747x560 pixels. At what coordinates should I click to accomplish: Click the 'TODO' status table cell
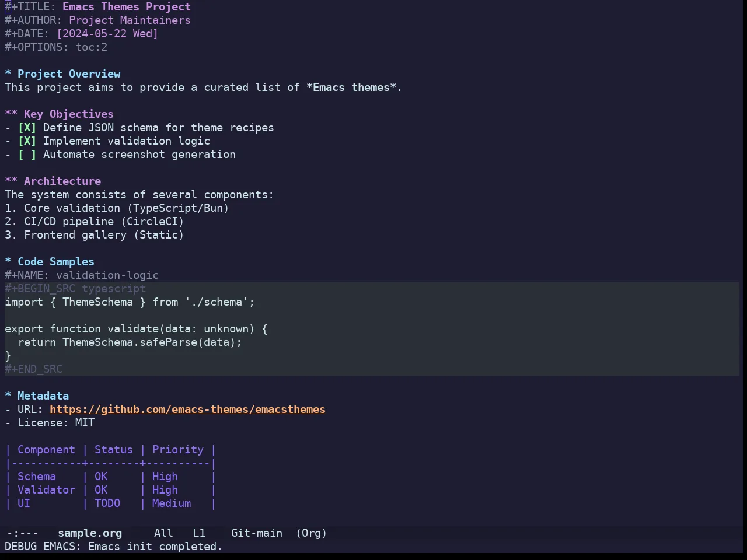click(107, 503)
